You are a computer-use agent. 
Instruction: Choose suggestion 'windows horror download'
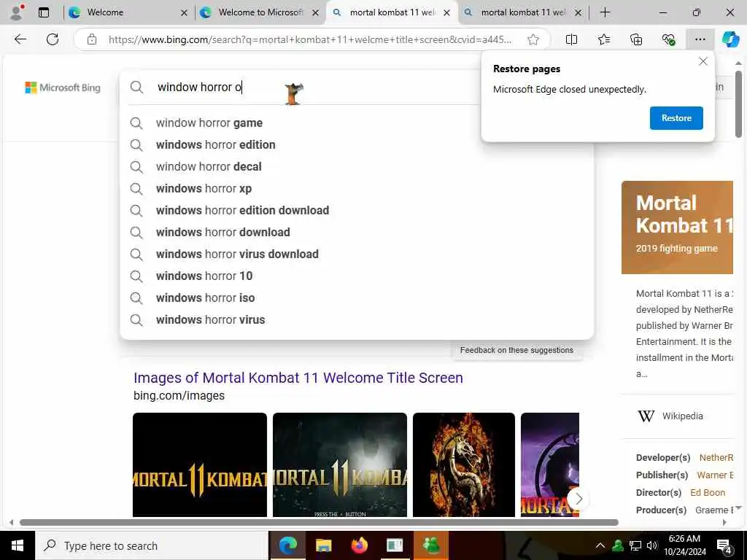click(356, 233)
